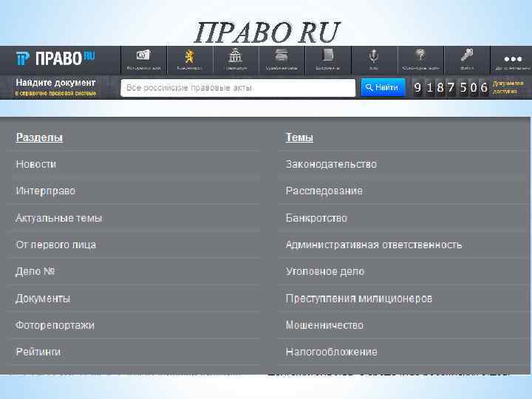Click the 9187506 documents counter

coord(450,87)
